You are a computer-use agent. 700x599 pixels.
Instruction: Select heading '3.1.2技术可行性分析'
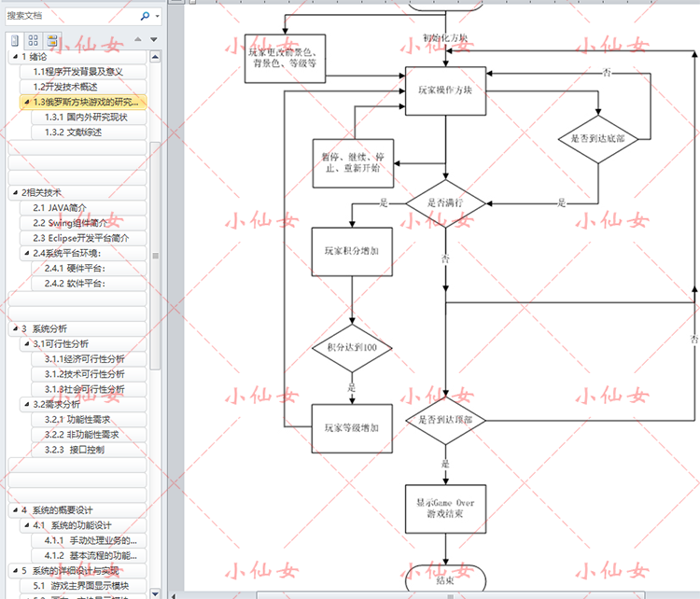pos(89,374)
